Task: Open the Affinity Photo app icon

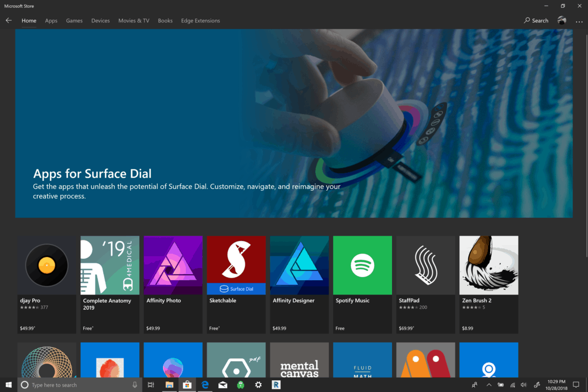Action: point(173,265)
